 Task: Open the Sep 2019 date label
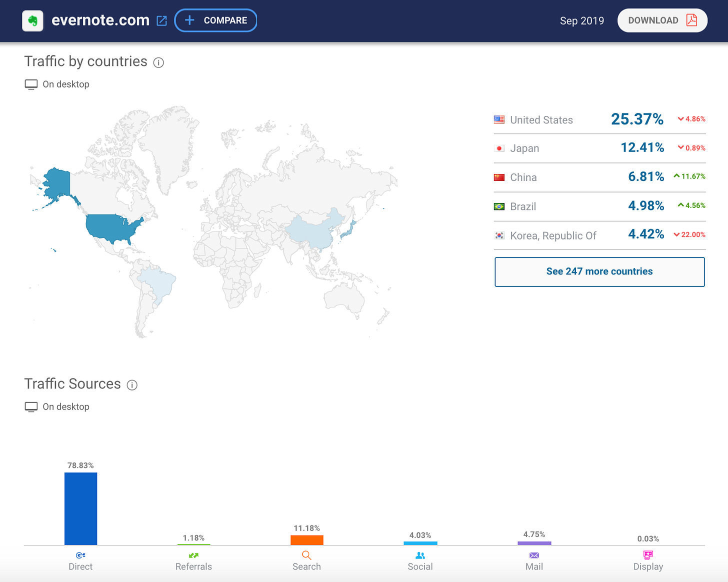(582, 20)
